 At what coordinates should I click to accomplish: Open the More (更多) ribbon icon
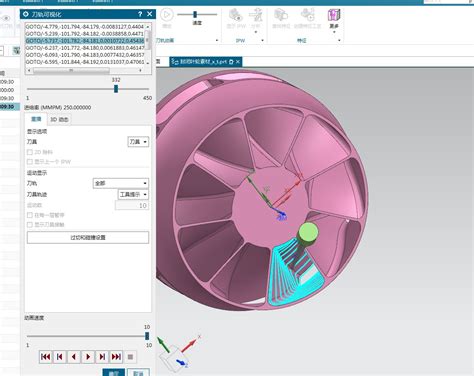(334, 18)
